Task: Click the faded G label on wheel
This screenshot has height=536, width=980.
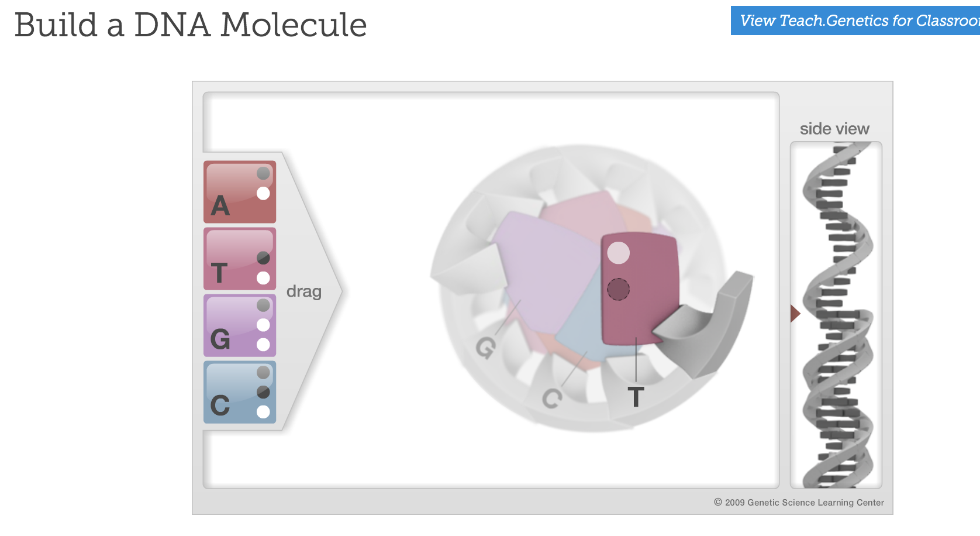Action: coord(486,348)
